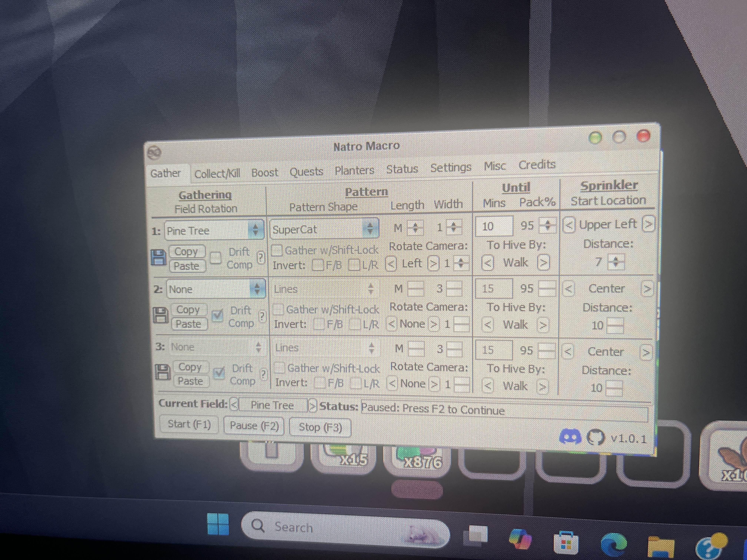This screenshot has height=560, width=747.
Task: Open Windows Start menu icon
Action: click(x=218, y=524)
